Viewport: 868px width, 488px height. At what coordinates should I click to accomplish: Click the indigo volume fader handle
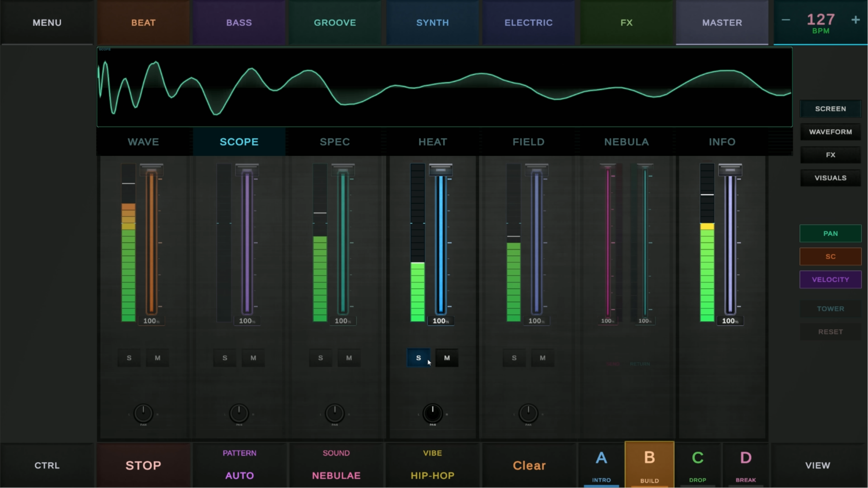537,169
